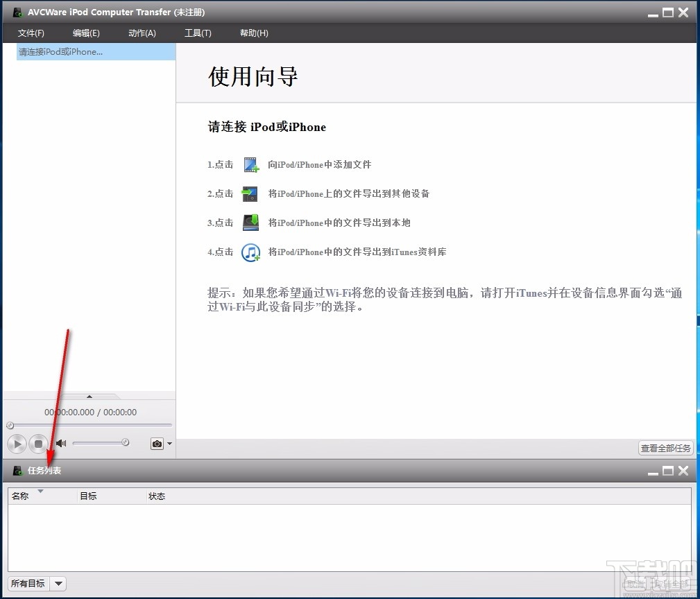Click the camera snapshot icon
This screenshot has height=599, width=700.
pos(157,444)
